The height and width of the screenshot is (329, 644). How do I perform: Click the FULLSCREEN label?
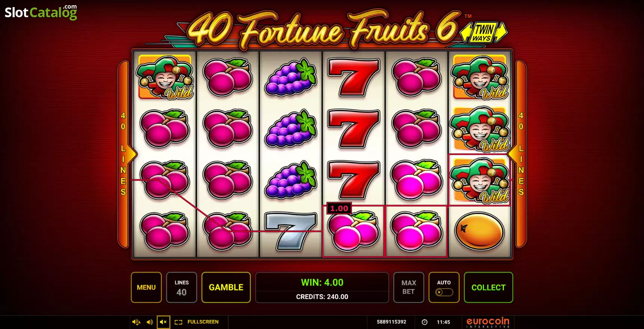tap(203, 322)
